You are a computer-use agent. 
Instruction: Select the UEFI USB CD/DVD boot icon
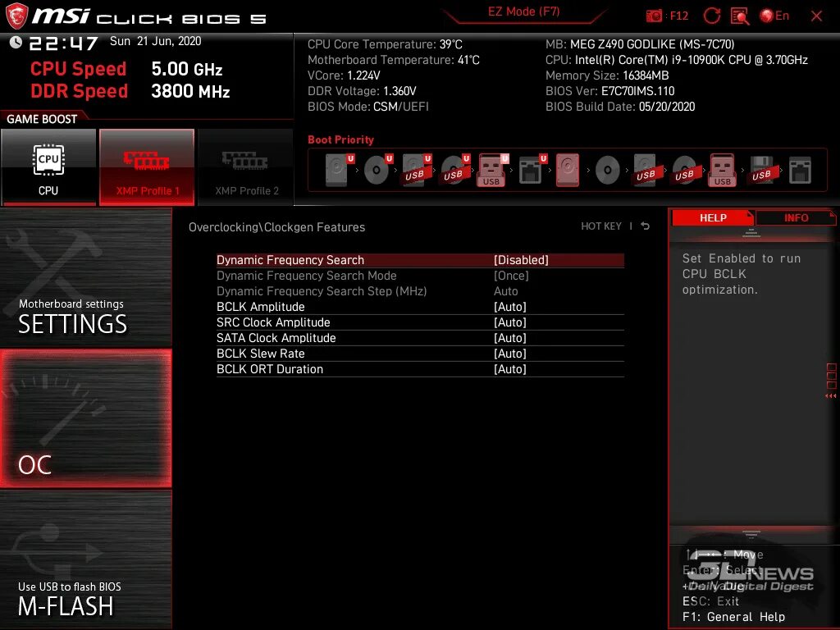coord(455,170)
